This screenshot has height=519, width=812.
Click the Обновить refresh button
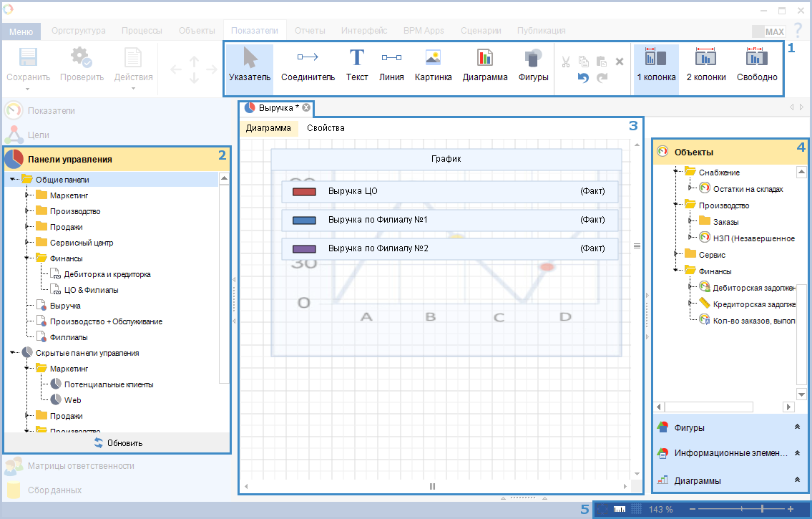tap(118, 443)
